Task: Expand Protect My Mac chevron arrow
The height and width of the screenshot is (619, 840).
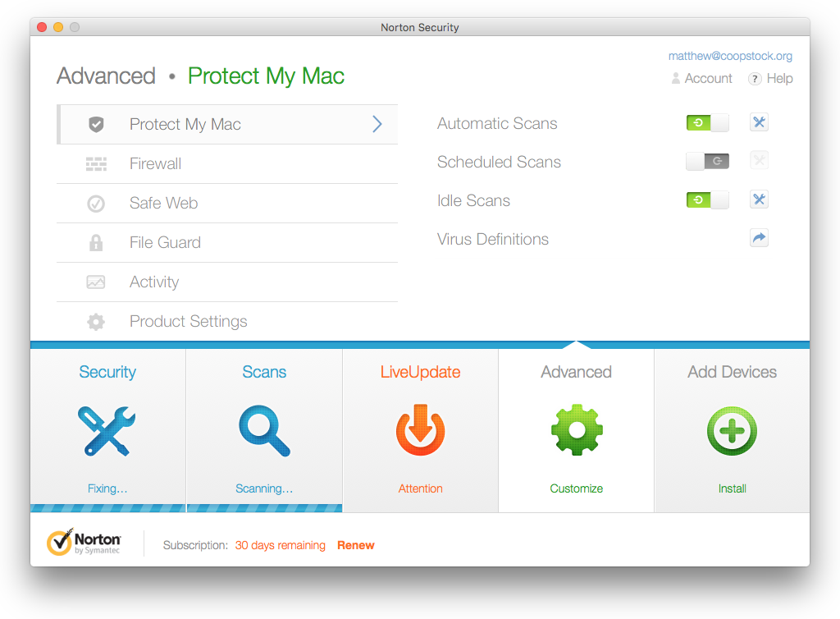Action: pos(377,124)
